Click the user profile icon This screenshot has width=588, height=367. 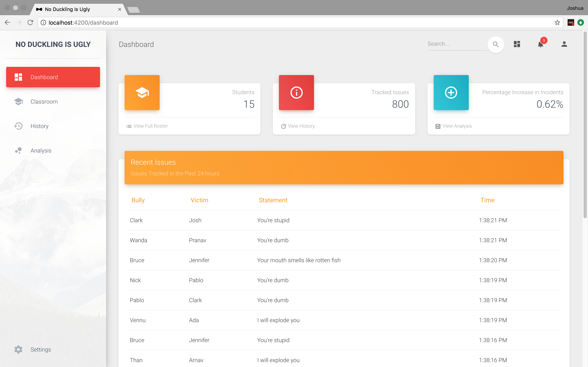coord(564,44)
